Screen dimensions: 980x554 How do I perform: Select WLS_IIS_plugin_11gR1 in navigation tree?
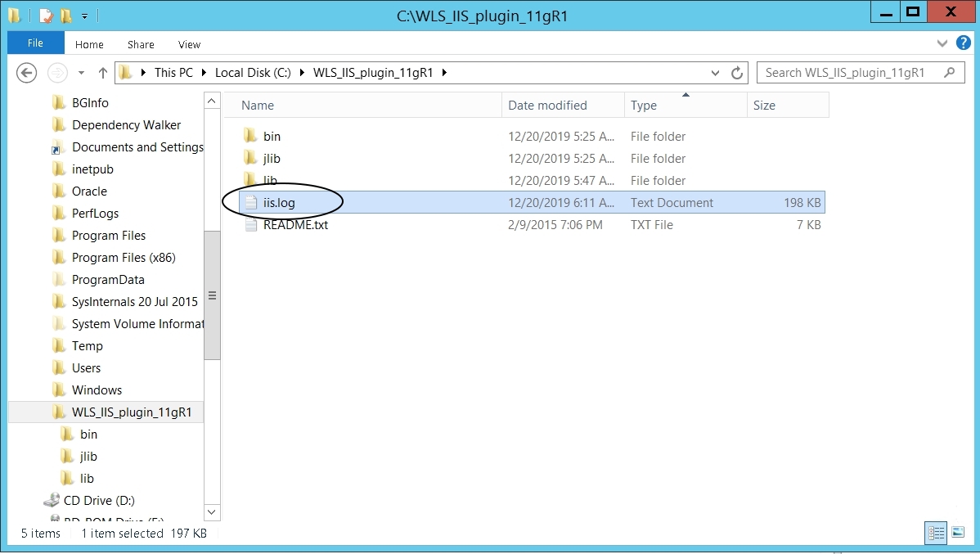131,412
